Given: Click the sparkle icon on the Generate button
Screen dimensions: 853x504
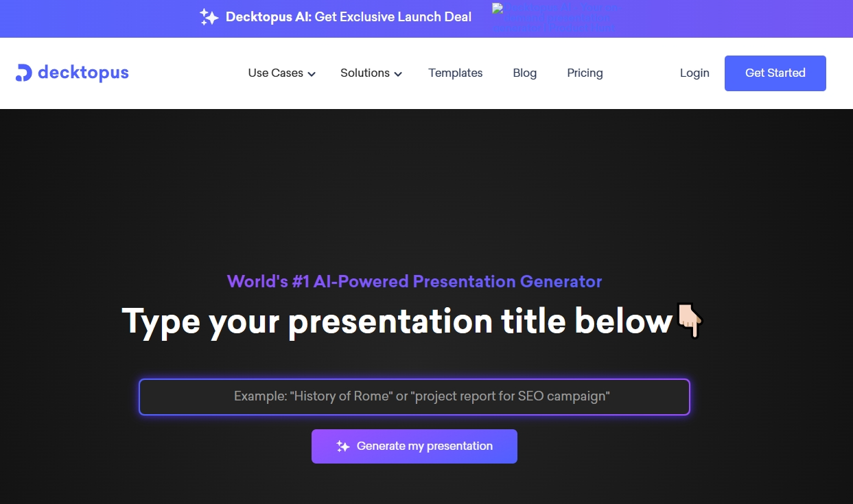Looking at the screenshot, I should [343, 446].
